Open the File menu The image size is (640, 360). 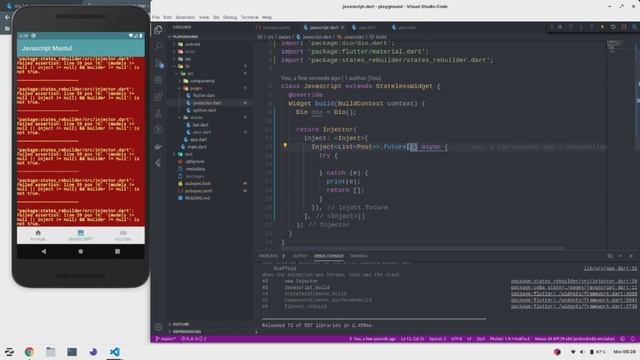pos(156,17)
